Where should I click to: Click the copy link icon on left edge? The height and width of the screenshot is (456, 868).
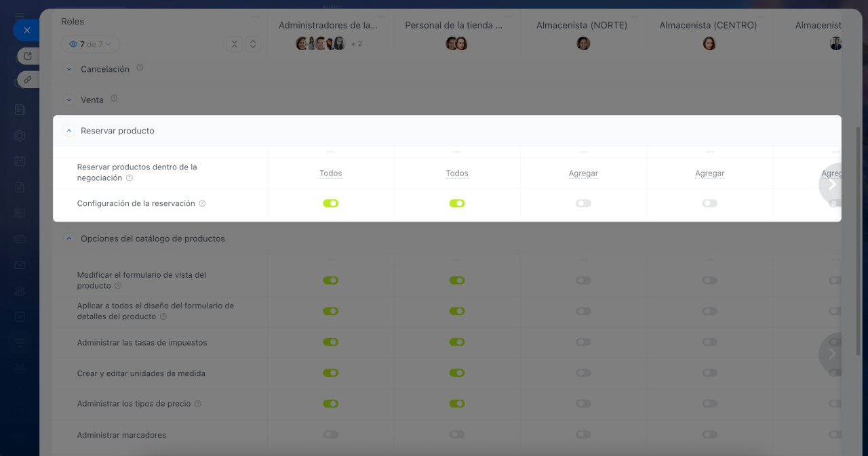click(x=28, y=79)
